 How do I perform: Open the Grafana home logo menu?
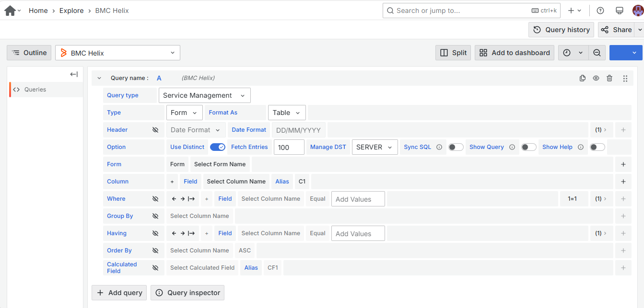10,11
